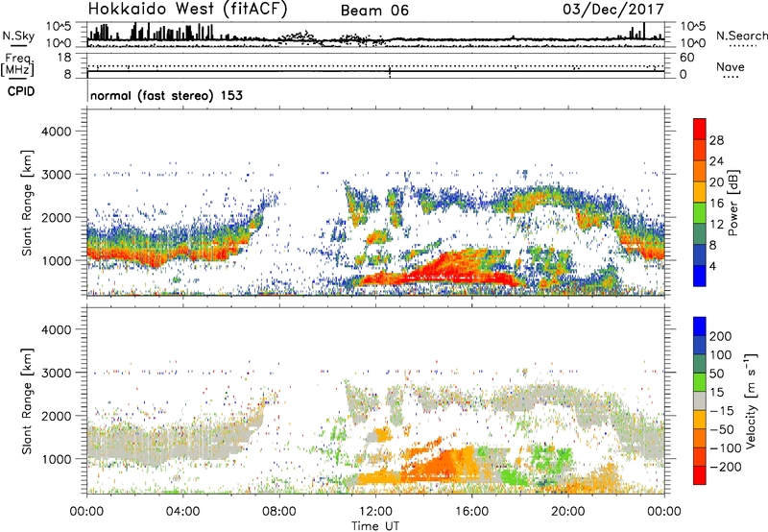Viewport: 768px width, 532px height.
Task: Click the '20' label on Power colorbar
Action: coord(716,182)
